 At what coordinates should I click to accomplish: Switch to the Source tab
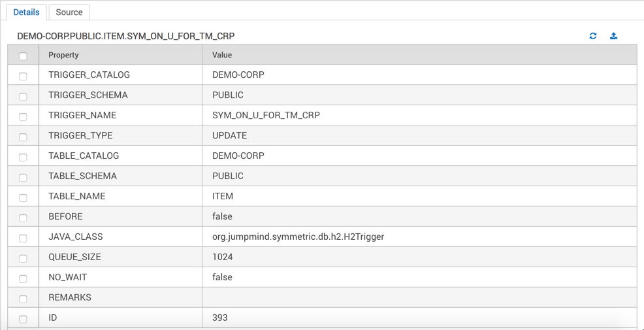(69, 12)
